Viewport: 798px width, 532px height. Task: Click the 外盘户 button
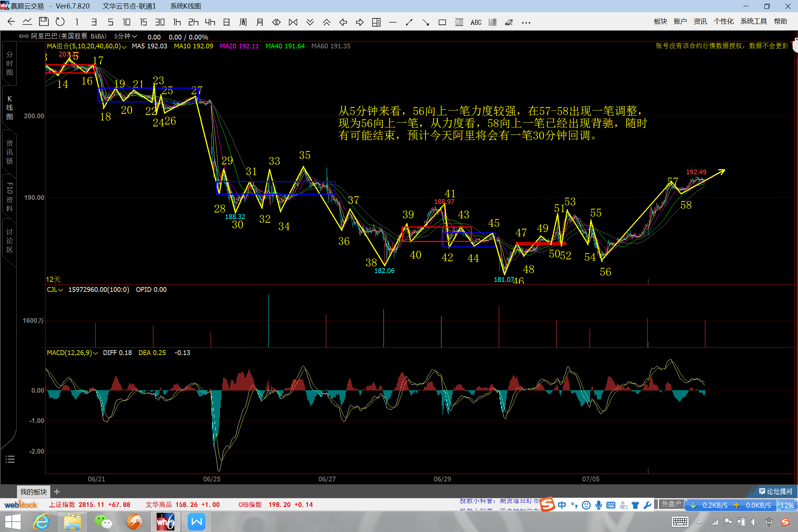(671, 504)
